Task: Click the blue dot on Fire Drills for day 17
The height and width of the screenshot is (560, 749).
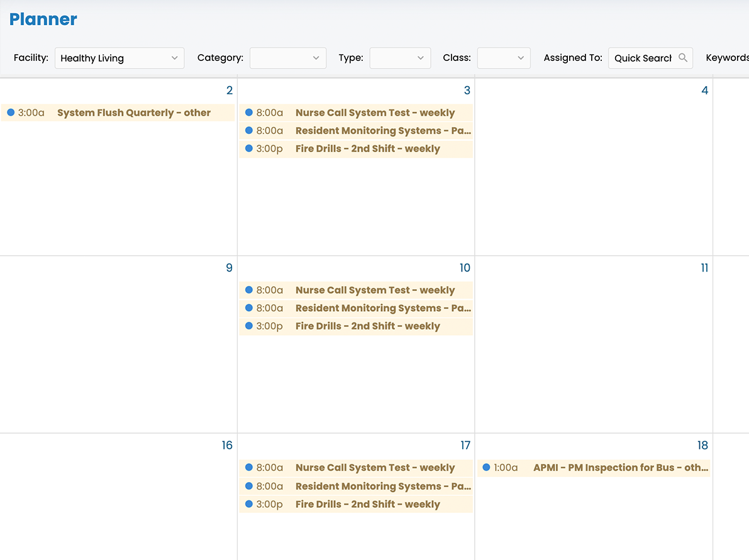Action: point(248,504)
